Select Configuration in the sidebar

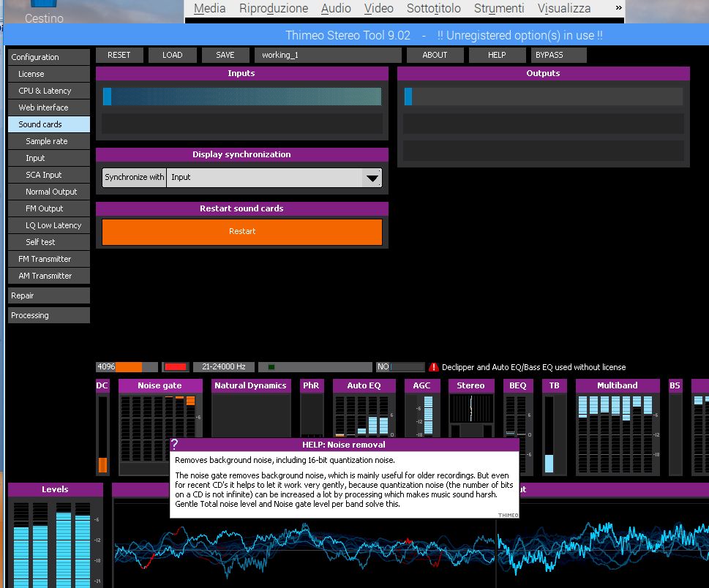coord(49,57)
